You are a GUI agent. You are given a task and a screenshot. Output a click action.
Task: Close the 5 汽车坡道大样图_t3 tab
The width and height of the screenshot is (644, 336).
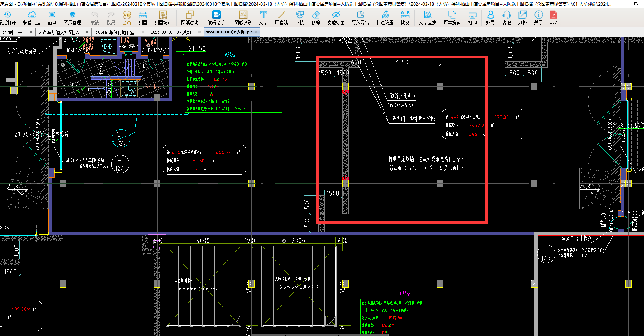click(87, 32)
